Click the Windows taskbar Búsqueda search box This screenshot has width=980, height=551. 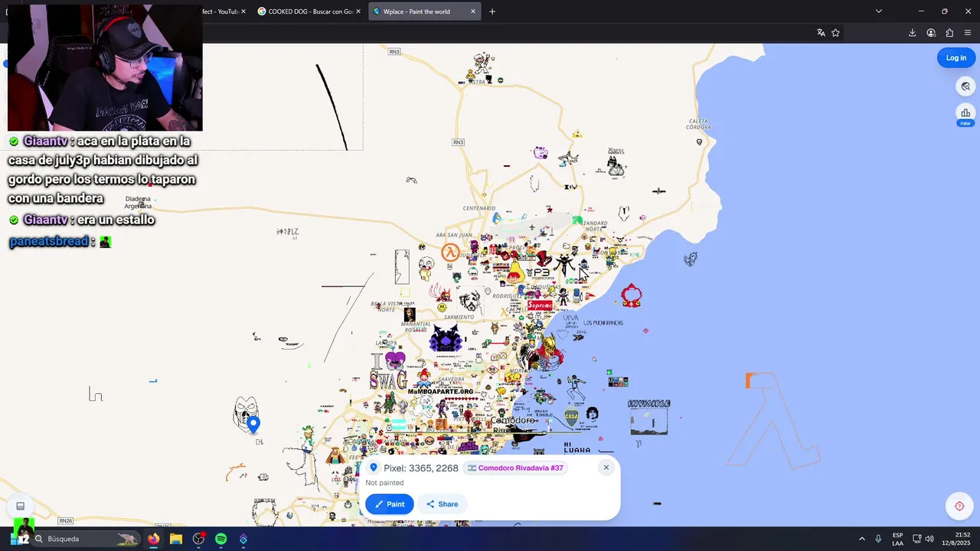click(x=87, y=539)
